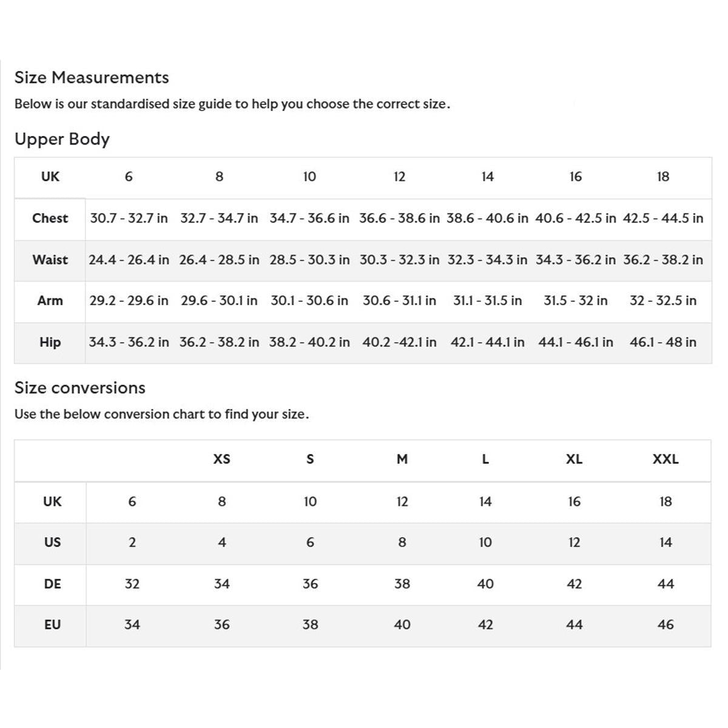Click the EU row label
The image size is (728, 728).
(52, 624)
